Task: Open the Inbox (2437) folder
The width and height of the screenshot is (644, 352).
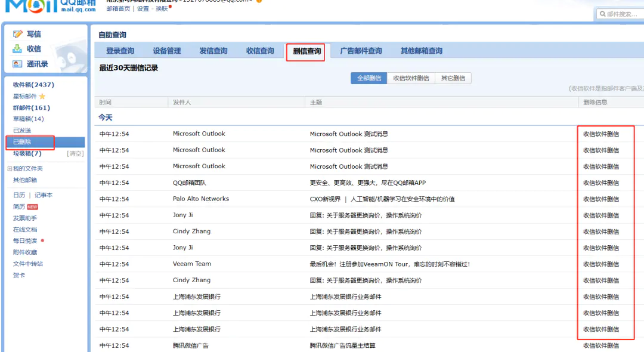Action: [x=33, y=85]
